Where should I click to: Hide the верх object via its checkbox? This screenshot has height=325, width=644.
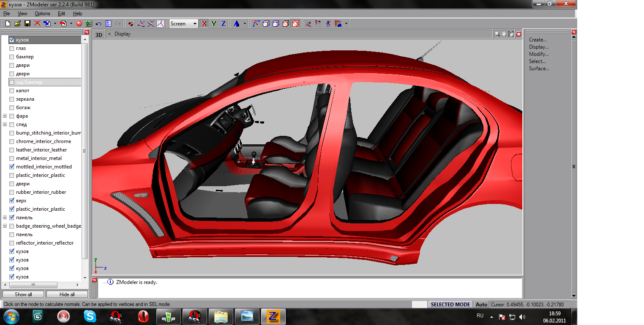[12, 201]
